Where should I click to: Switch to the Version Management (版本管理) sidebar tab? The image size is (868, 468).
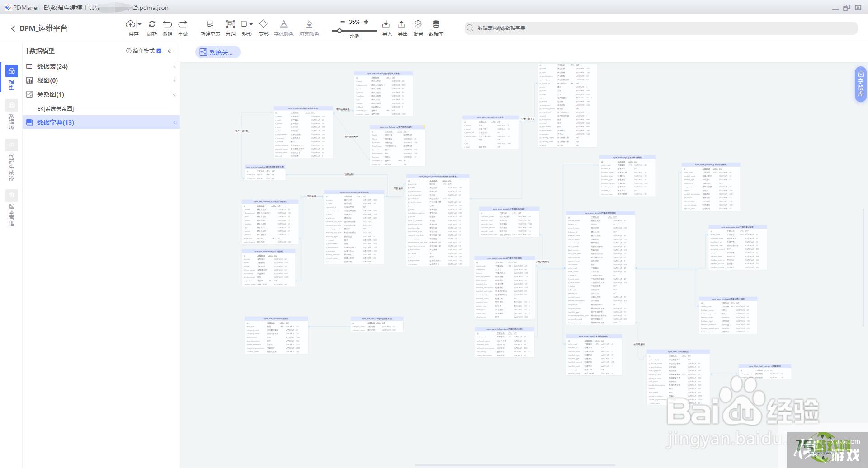coord(12,208)
